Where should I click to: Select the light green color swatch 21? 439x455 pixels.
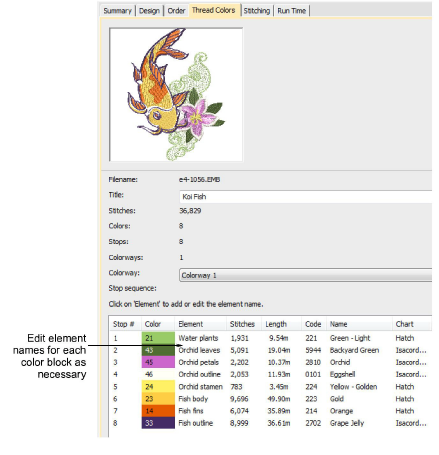158,338
